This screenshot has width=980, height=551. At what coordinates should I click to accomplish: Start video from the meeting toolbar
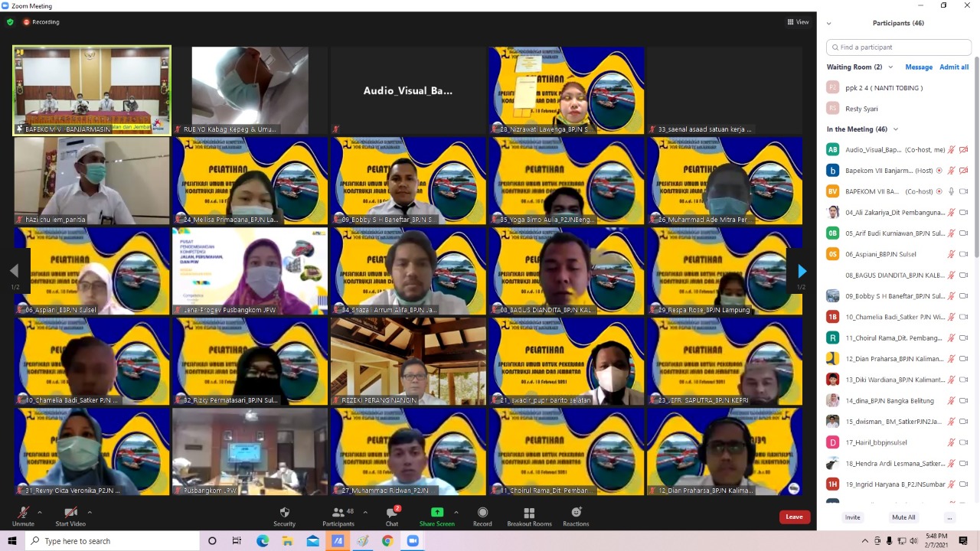point(70,516)
